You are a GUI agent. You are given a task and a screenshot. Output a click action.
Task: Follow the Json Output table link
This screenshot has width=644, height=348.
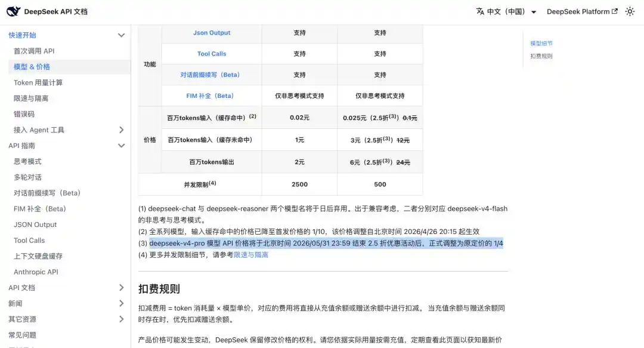(212, 32)
